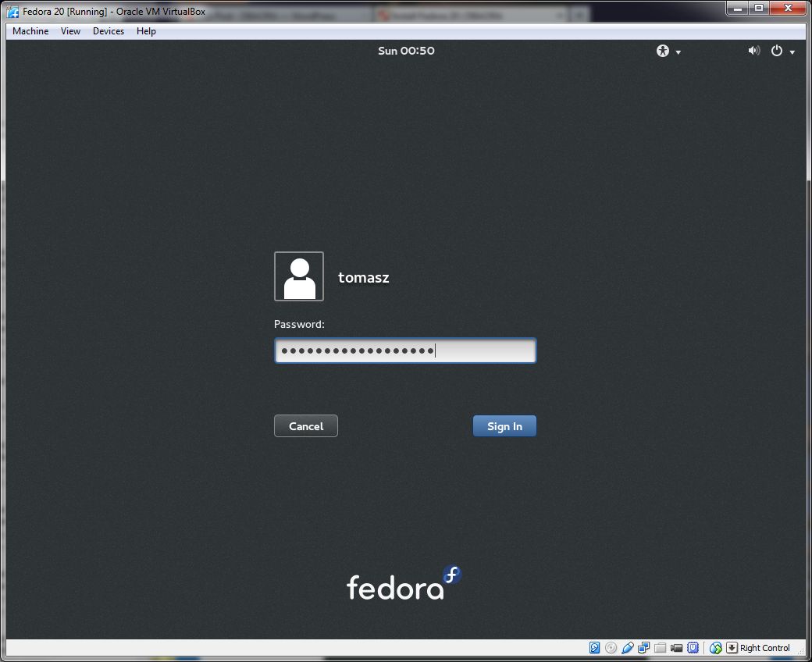Open the Devices menu
The image size is (812, 662).
tap(109, 31)
